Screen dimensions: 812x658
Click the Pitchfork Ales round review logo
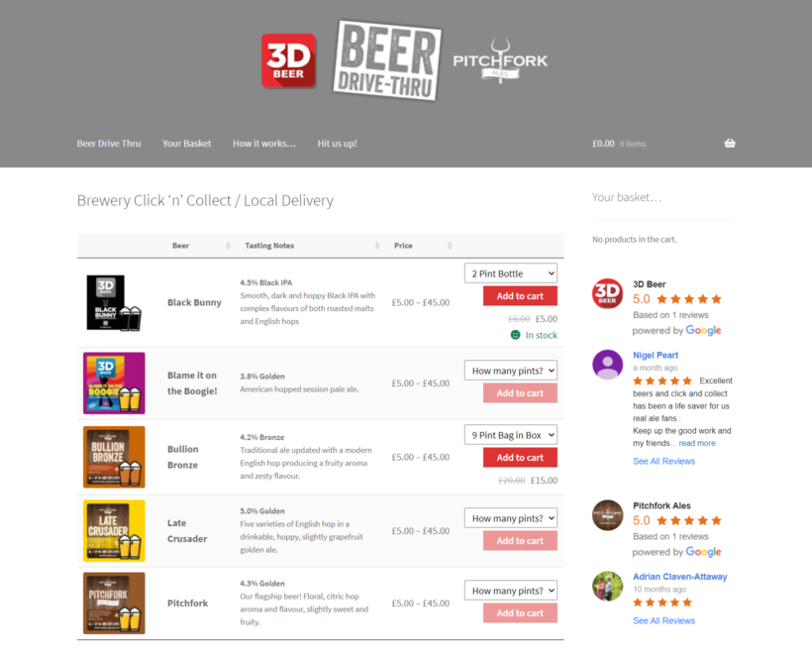point(607,515)
